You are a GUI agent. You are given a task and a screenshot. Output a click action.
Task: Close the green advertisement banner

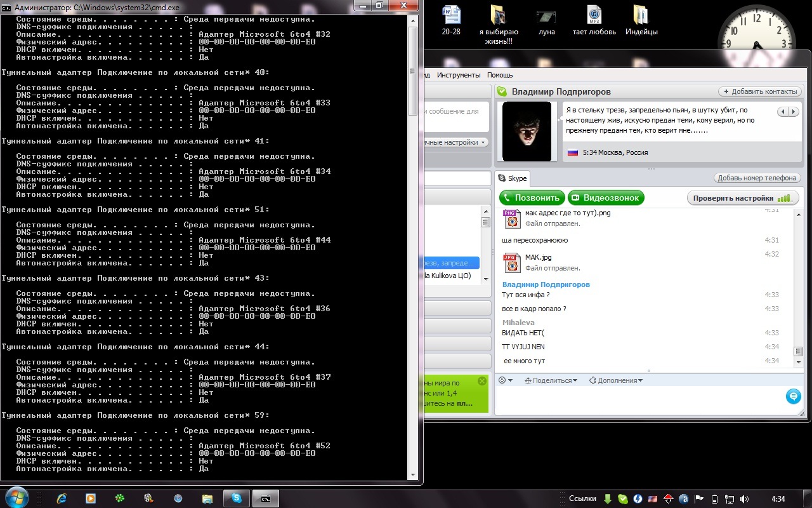click(x=482, y=381)
